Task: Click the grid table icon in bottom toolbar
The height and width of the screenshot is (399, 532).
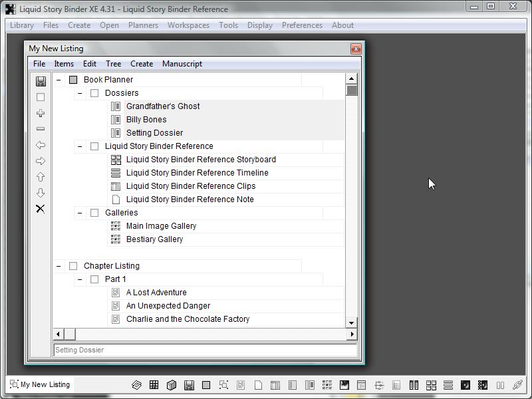Action: tap(154, 385)
